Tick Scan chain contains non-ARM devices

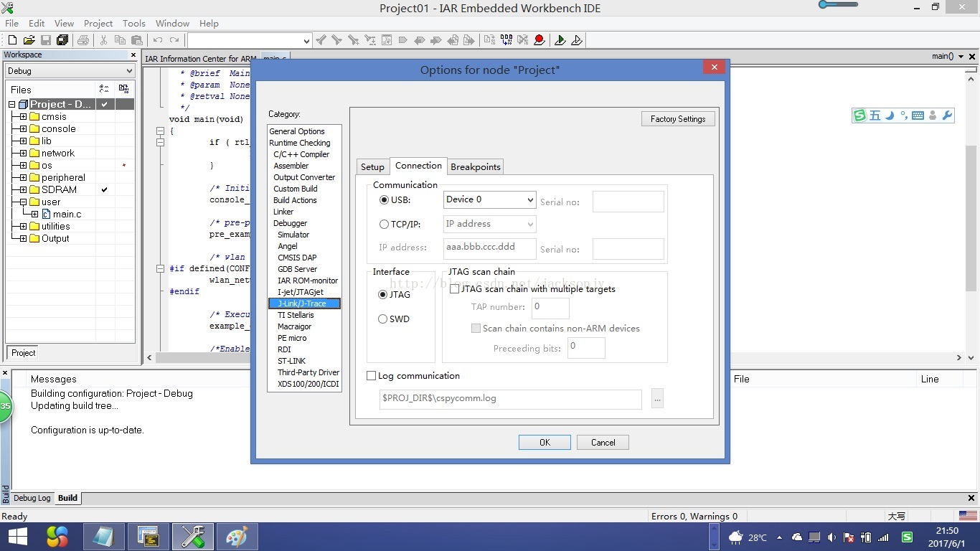(x=475, y=329)
